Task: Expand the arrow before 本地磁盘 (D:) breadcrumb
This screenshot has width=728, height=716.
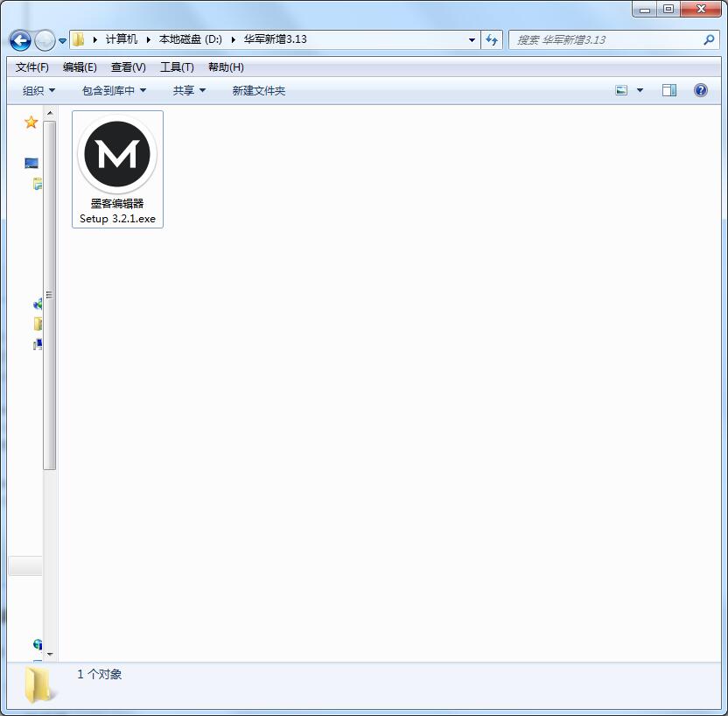Action: click(148, 40)
